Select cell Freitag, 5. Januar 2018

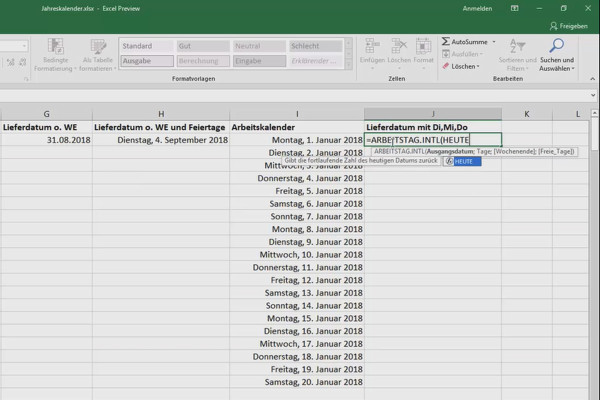(297, 191)
